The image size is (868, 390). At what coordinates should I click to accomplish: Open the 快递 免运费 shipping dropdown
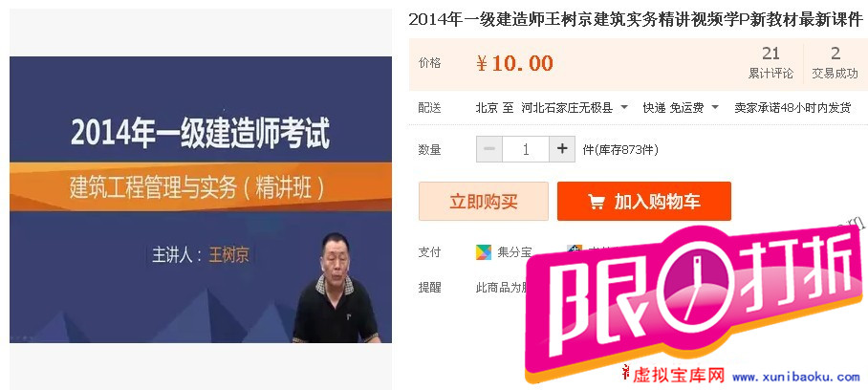pyautogui.click(x=681, y=108)
